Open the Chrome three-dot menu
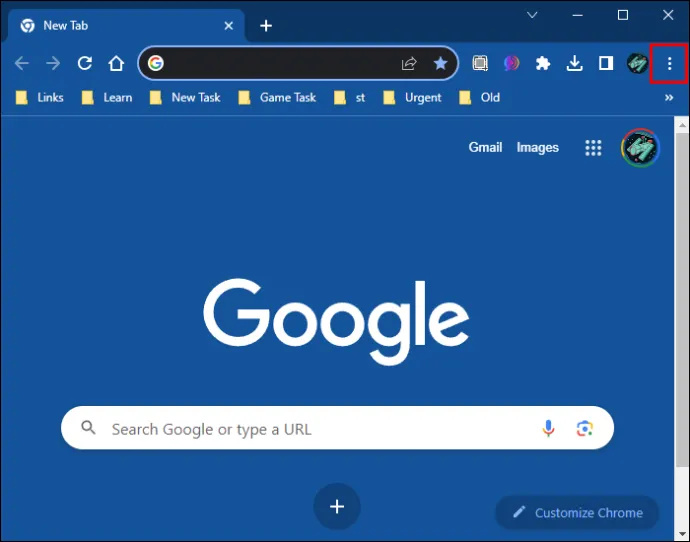Screen dimensions: 690x542 (669, 64)
